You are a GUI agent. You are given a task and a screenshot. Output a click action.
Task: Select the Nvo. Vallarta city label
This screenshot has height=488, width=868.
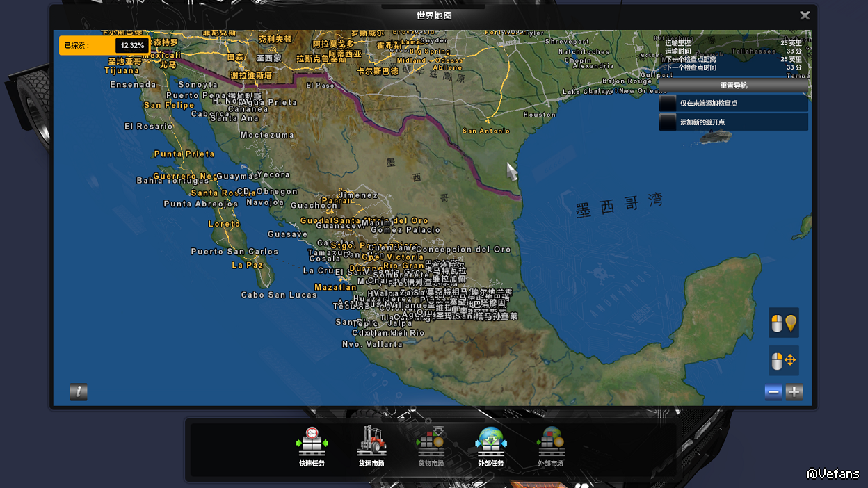[372, 345]
